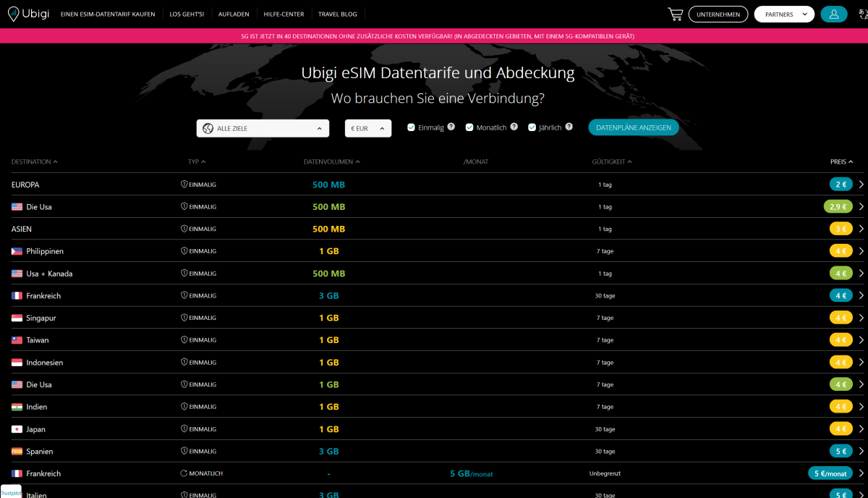Open the Partners dropdown
The width and height of the screenshot is (868, 498).
(784, 14)
